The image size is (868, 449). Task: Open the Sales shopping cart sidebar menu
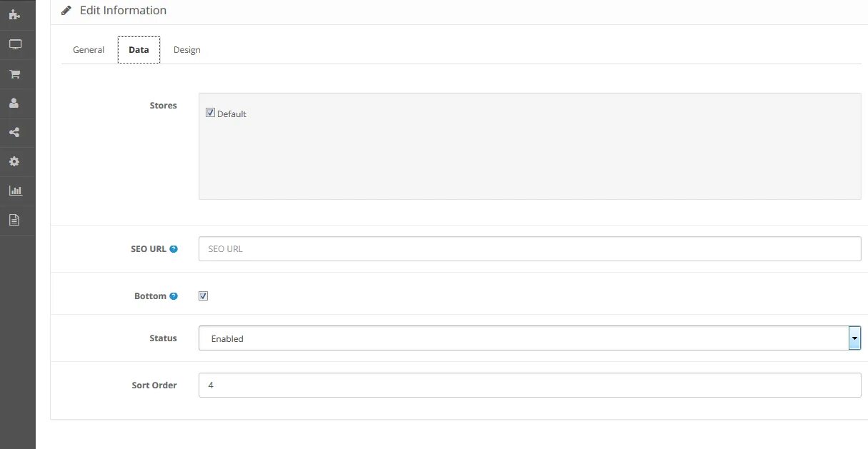point(14,74)
